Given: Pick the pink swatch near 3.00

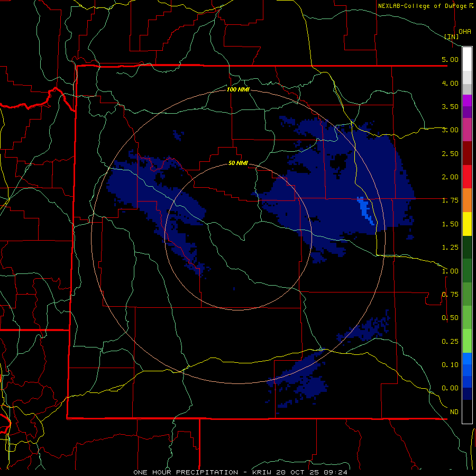Looking at the screenshot, I should [467, 130].
